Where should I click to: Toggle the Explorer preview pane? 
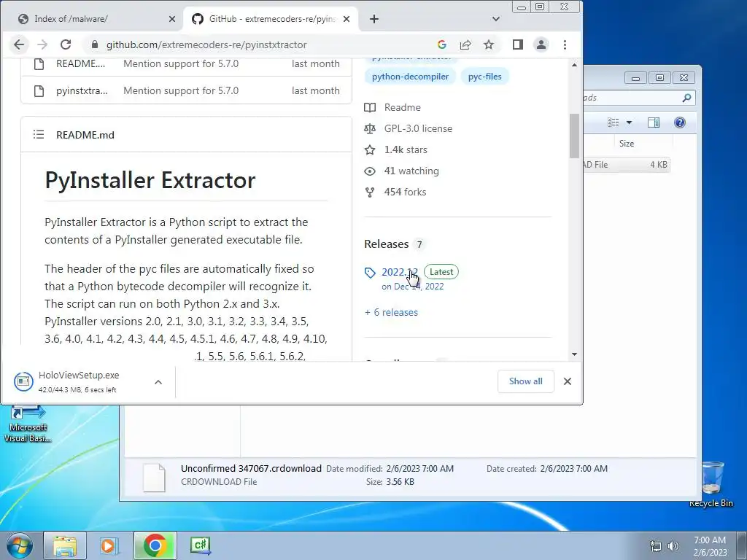tap(654, 122)
